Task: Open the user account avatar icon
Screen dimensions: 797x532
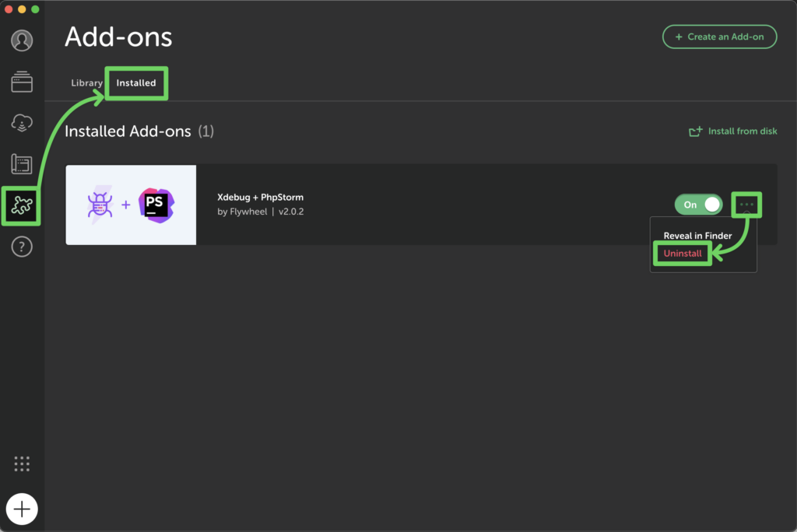Action: (x=22, y=40)
